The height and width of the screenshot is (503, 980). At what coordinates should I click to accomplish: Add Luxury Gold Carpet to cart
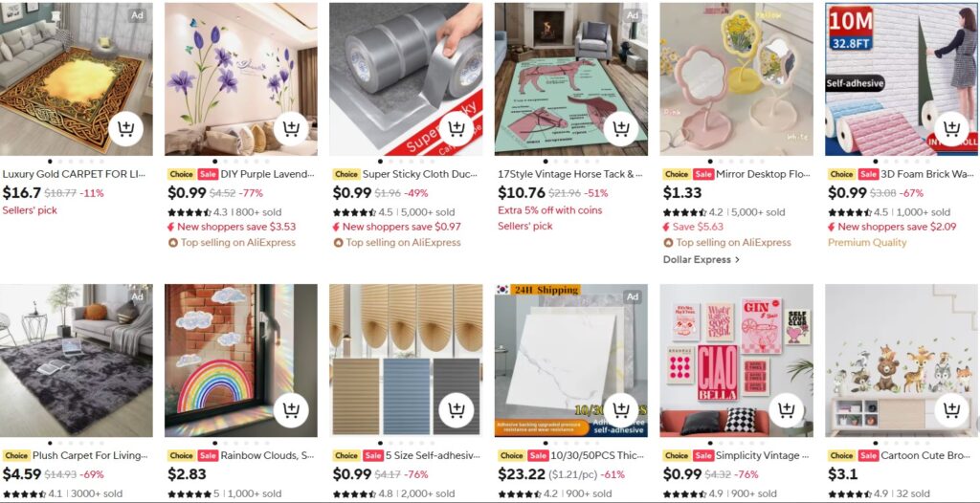[x=125, y=129]
